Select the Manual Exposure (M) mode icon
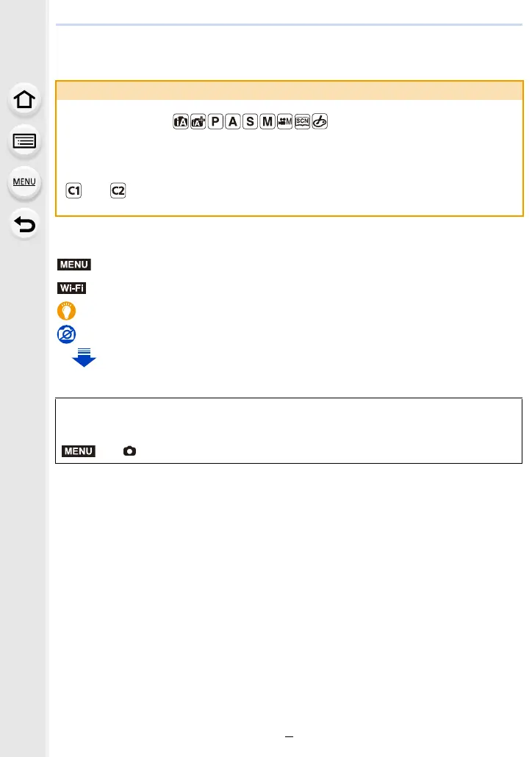Viewport: 532px width, 757px height. [x=267, y=122]
